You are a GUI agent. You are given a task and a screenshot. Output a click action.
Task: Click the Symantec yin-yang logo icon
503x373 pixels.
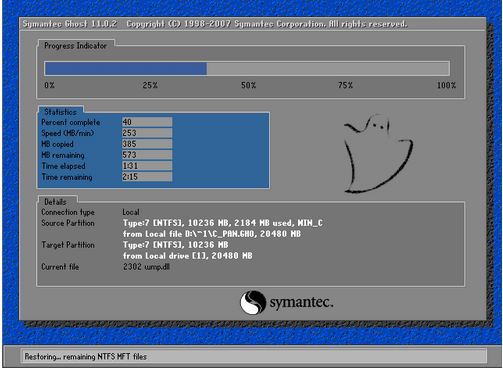(x=253, y=302)
